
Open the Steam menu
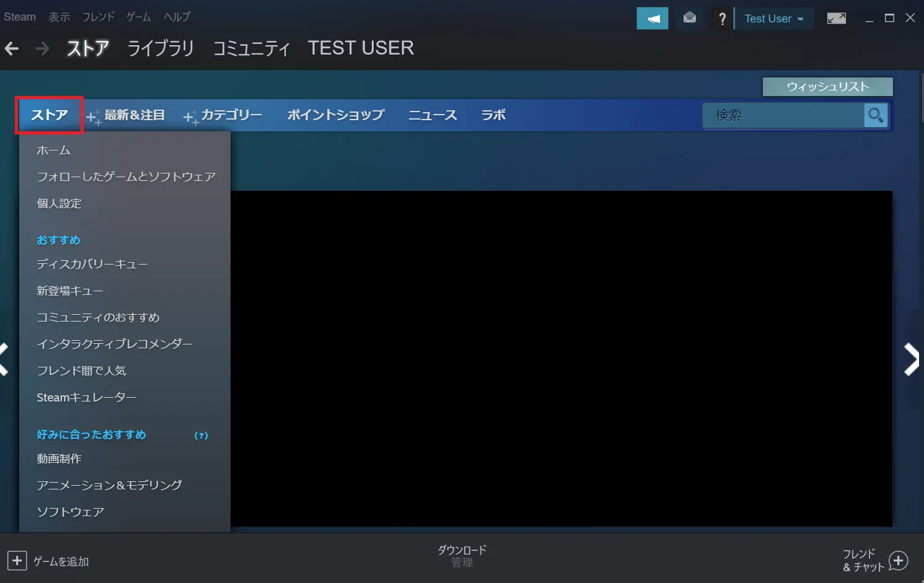20,17
